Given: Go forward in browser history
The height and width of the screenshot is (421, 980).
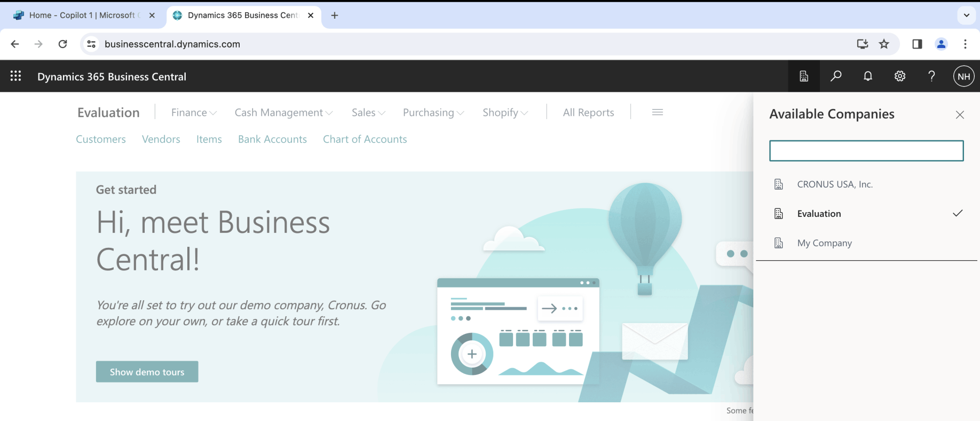Looking at the screenshot, I should (x=38, y=44).
